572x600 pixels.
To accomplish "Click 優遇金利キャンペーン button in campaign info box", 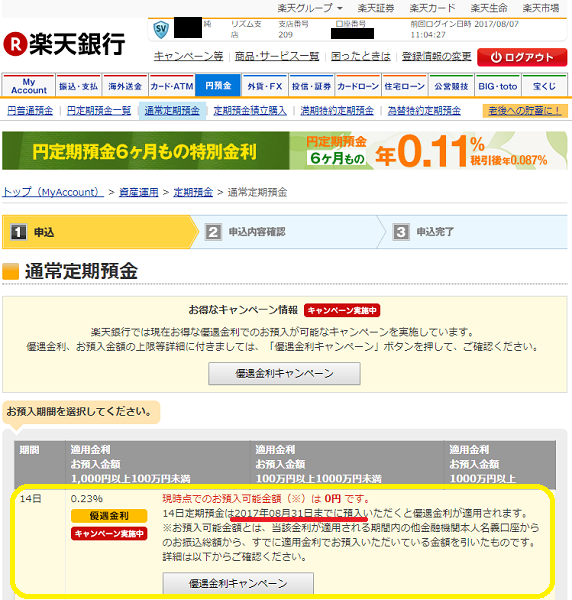I will (284, 373).
